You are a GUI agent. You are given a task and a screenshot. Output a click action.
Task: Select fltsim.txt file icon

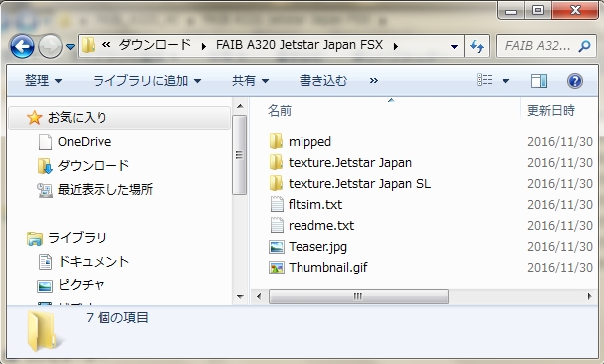[x=277, y=204]
